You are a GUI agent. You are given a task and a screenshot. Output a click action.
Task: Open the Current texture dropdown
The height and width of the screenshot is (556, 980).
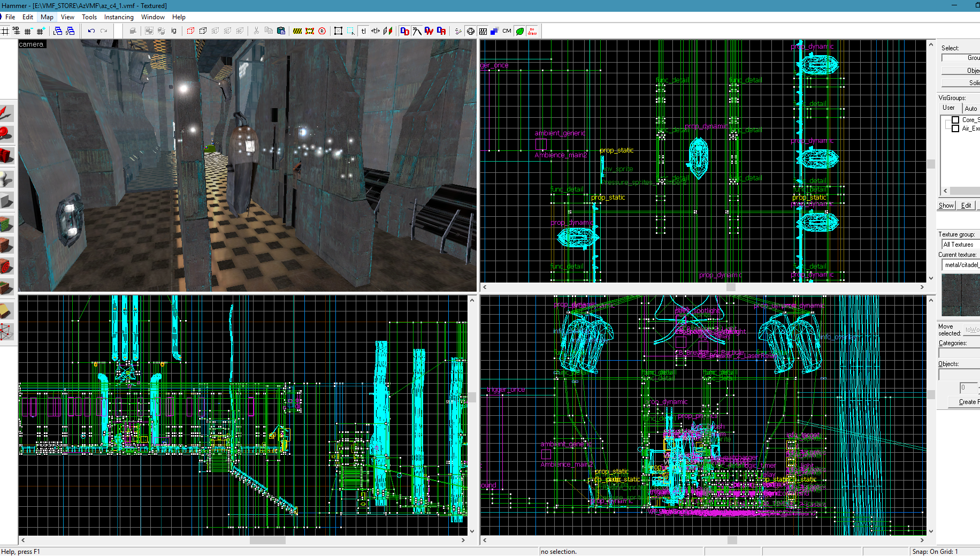(x=961, y=265)
